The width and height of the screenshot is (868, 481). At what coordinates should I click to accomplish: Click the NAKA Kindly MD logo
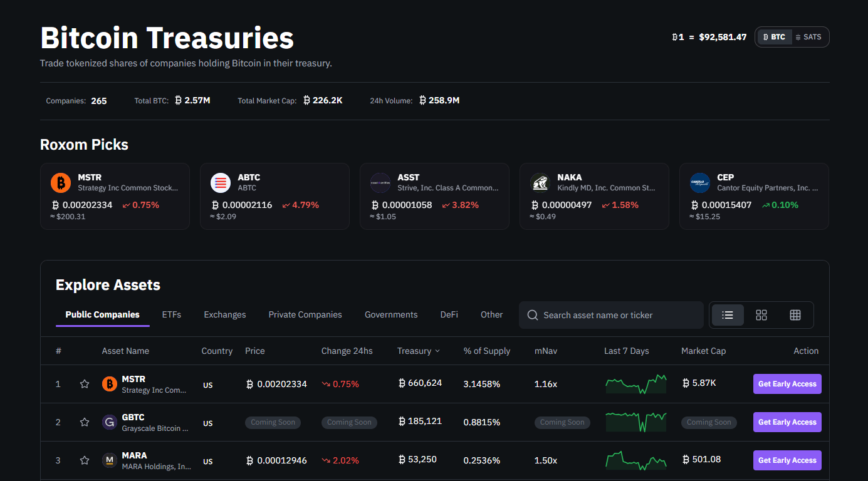(x=540, y=183)
